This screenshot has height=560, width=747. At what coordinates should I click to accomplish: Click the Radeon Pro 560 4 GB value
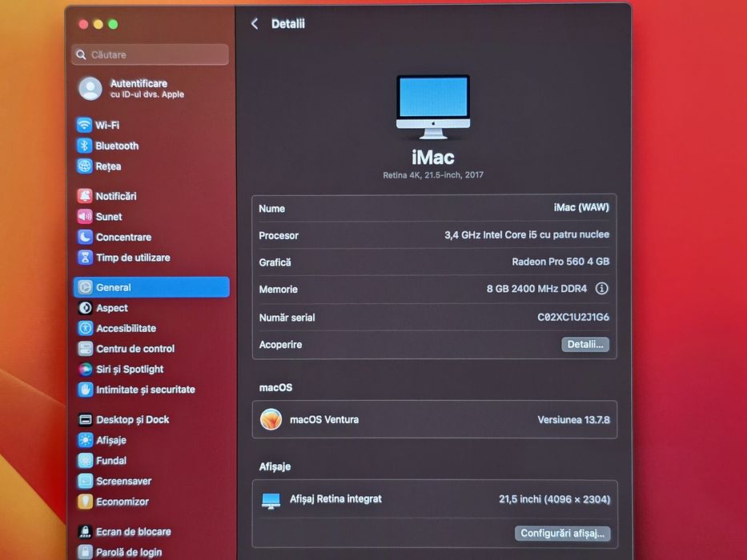(x=560, y=262)
